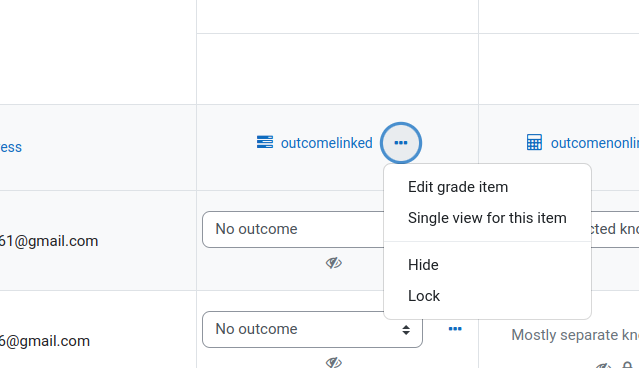Open the partly hidden outcome dropdown behind menu
The height and width of the screenshot is (368, 639).
click(x=615, y=229)
